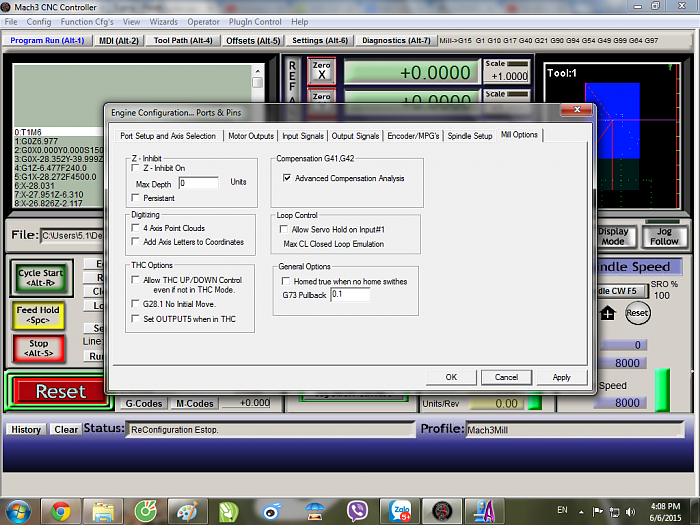Open Paint from the taskbar
Screen dimensions: 700x525
(x=188, y=511)
